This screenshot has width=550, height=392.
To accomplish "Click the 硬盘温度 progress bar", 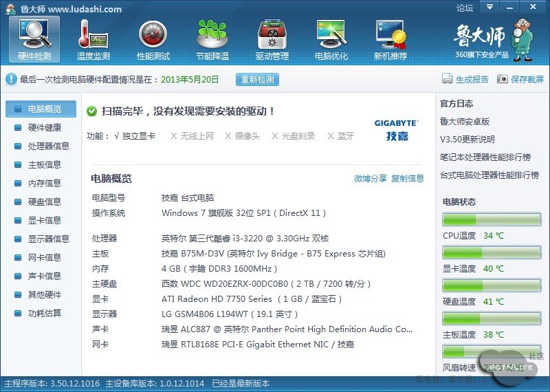I will click(492, 285).
